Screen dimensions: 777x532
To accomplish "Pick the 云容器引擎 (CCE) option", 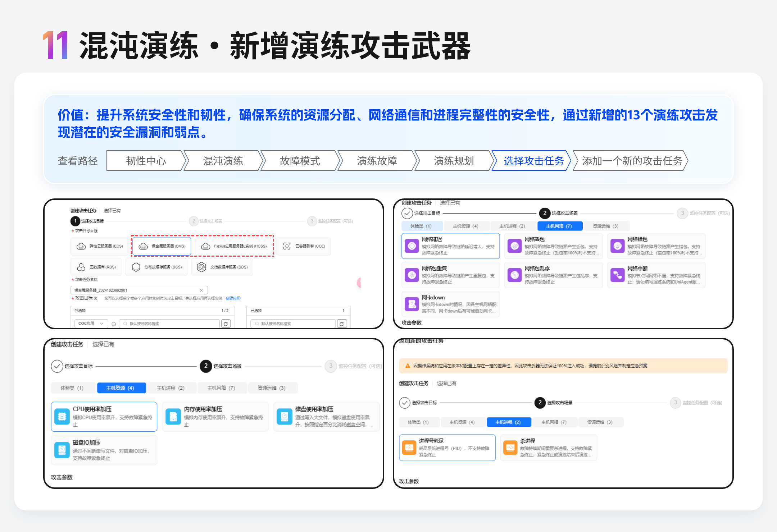I will (x=304, y=246).
